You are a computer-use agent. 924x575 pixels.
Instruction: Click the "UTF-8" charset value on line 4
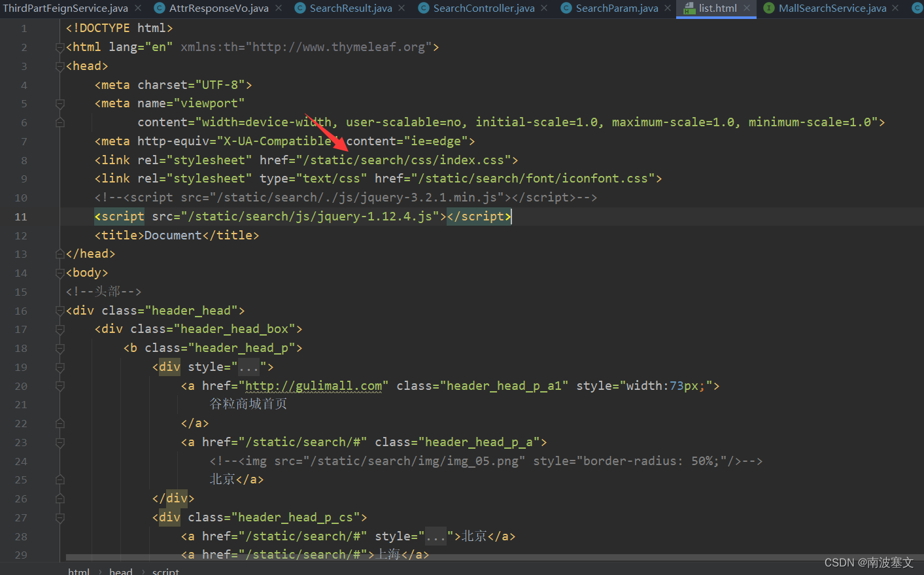[x=220, y=85]
